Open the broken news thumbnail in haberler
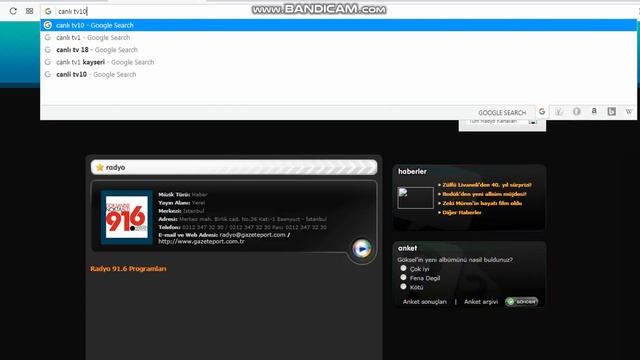Viewport: 640px width, 360px height. tap(416, 198)
